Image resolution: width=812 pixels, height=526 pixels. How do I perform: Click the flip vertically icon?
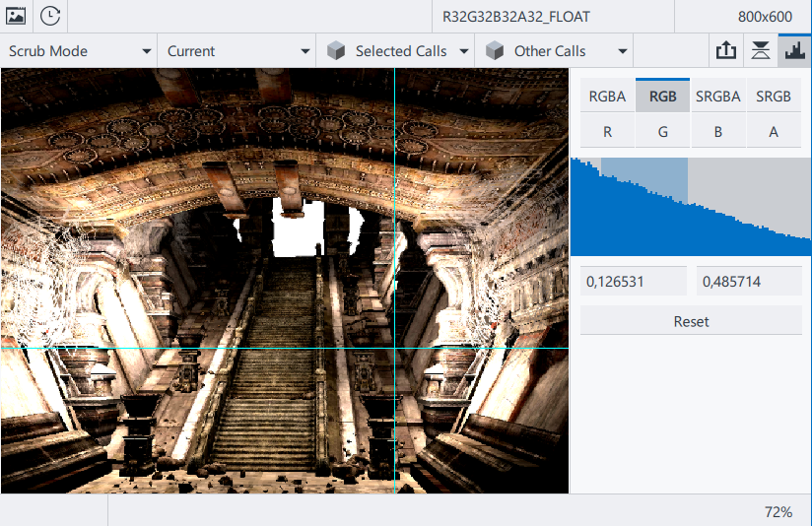coord(760,51)
